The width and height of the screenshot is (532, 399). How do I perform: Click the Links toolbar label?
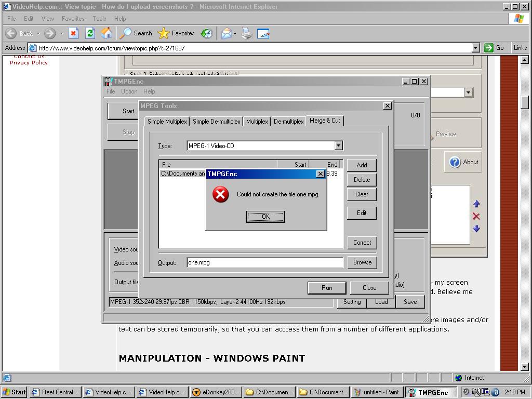[520, 48]
